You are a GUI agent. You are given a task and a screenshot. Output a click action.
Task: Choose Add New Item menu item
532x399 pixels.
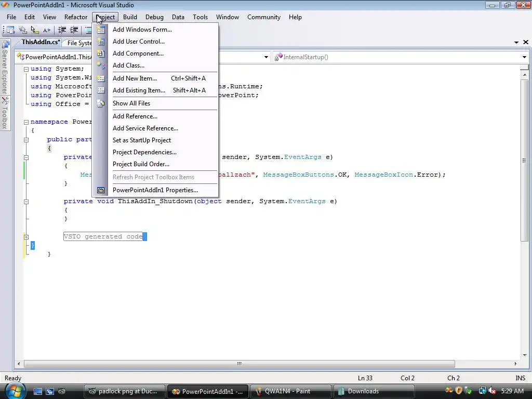tap(155, 78)
